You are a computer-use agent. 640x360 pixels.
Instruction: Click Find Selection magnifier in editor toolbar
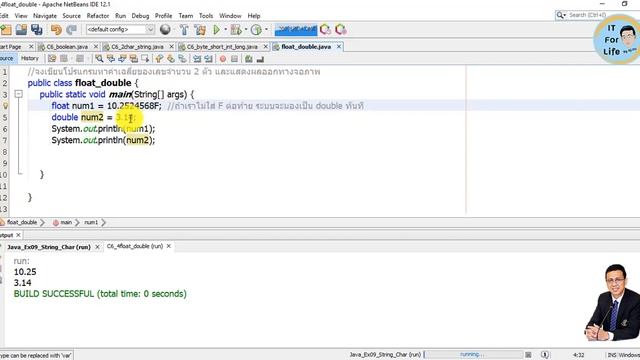coord(99,59)
